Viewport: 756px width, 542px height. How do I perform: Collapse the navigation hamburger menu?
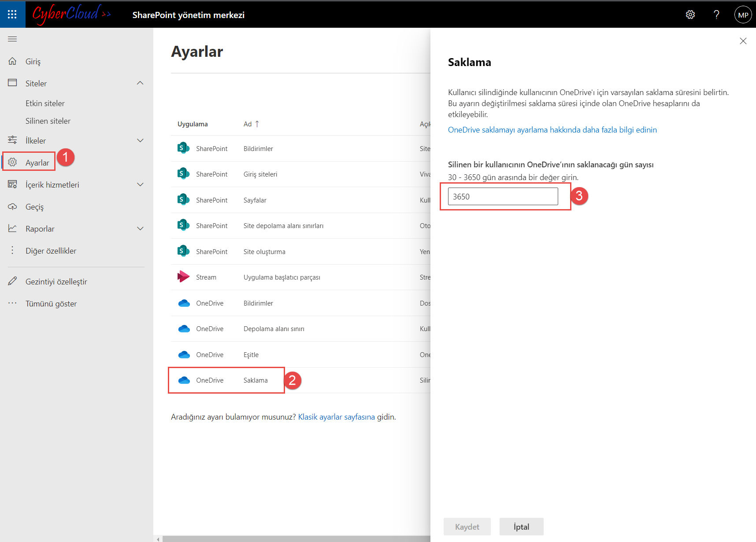(x=12, y=39)
